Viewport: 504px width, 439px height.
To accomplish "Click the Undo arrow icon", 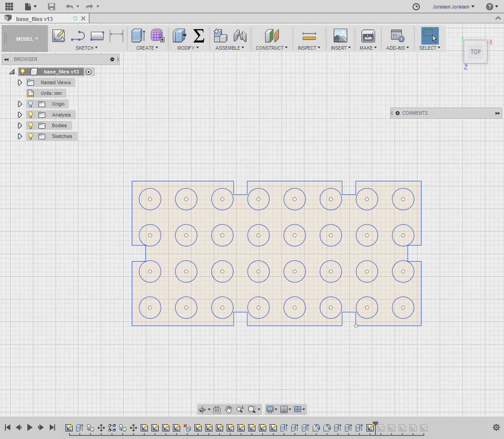I will [x=69, y=6].
